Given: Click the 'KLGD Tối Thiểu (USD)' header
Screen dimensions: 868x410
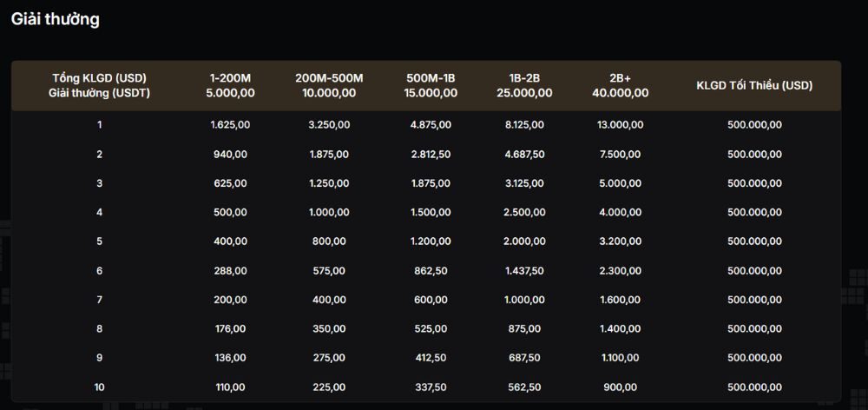Looking at the screenshot, I should tap(755, 85).
